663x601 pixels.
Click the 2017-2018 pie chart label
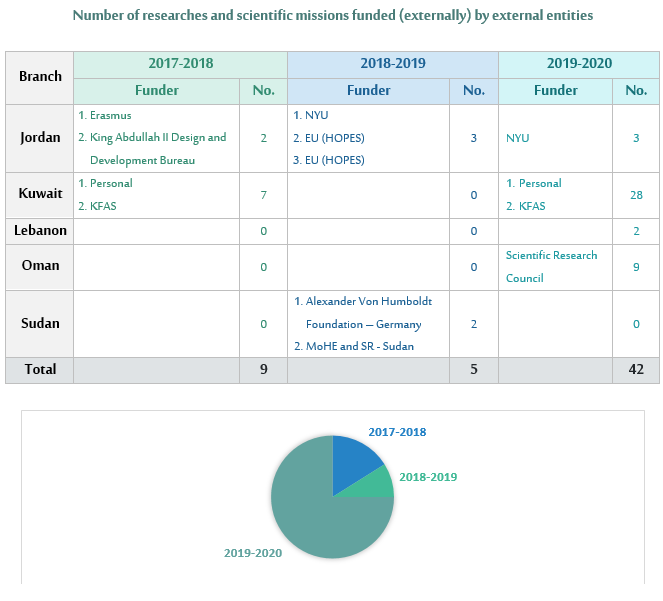(397, 432)
